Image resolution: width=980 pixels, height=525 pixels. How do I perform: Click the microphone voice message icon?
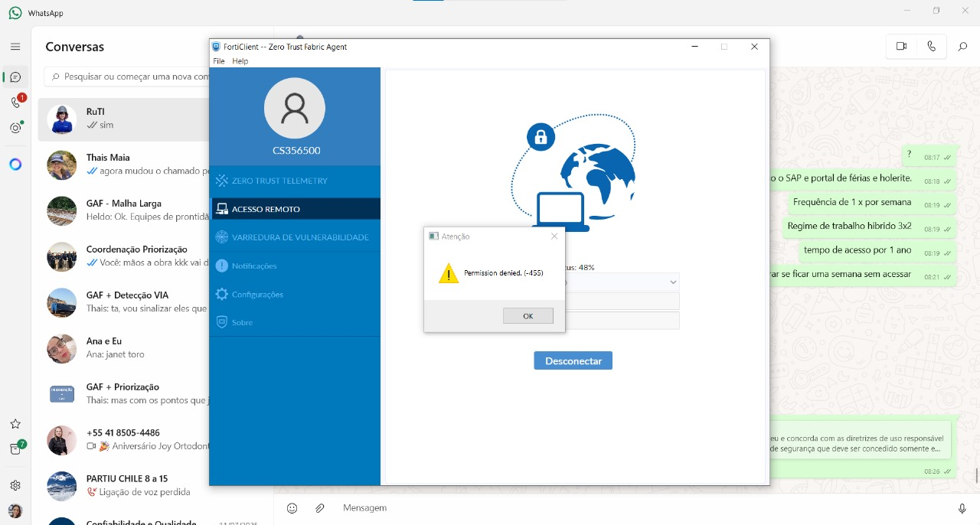point(962,508)
